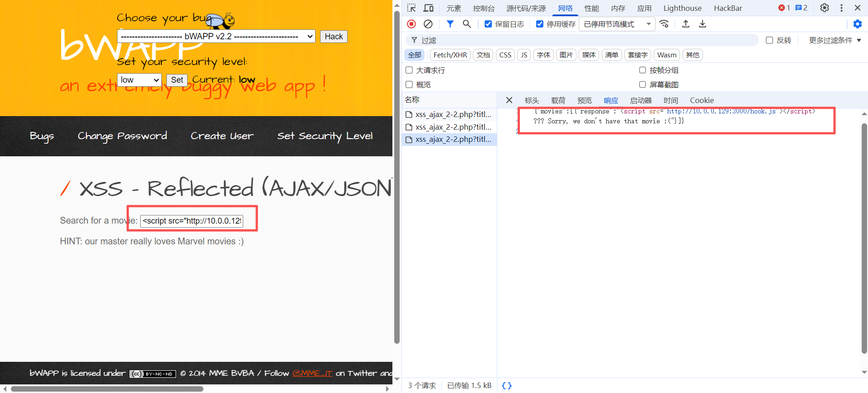Toggle the 保留日志 checkbox

click(x=488, y=24)
